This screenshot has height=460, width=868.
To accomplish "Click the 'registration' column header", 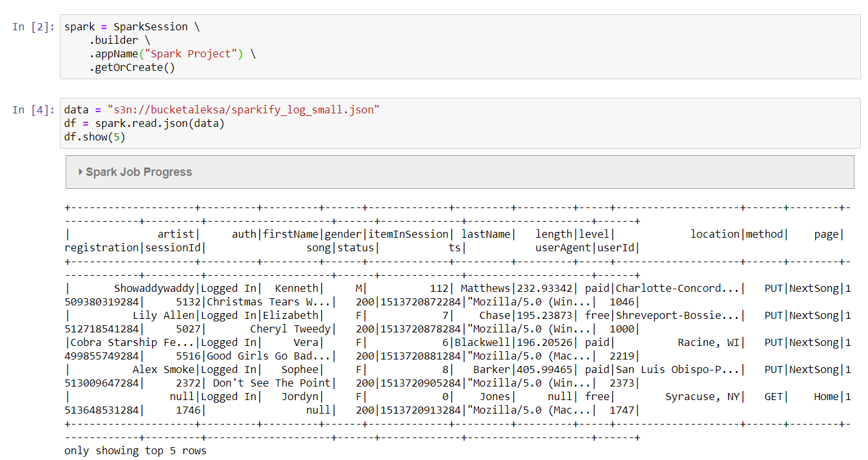I will pos(101,248).
